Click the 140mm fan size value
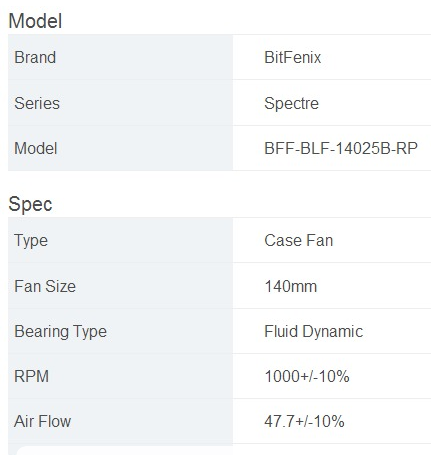Image resolution: width=431 pixels, height=455 pixels. tap(290, 286)
